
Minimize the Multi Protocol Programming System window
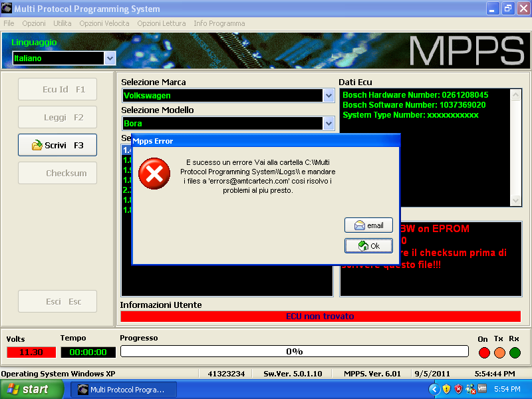coord(493,9)
